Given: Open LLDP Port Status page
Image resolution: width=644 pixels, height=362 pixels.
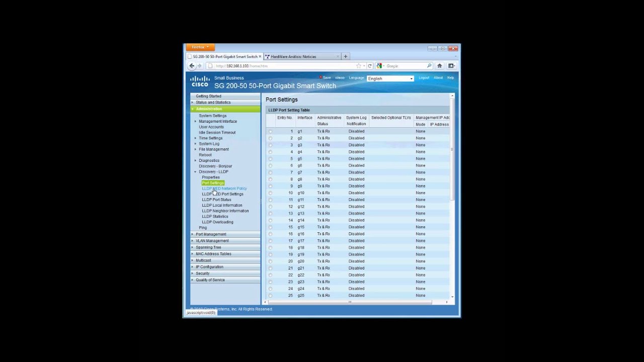Looking at the screenshot, I should 216,200.
